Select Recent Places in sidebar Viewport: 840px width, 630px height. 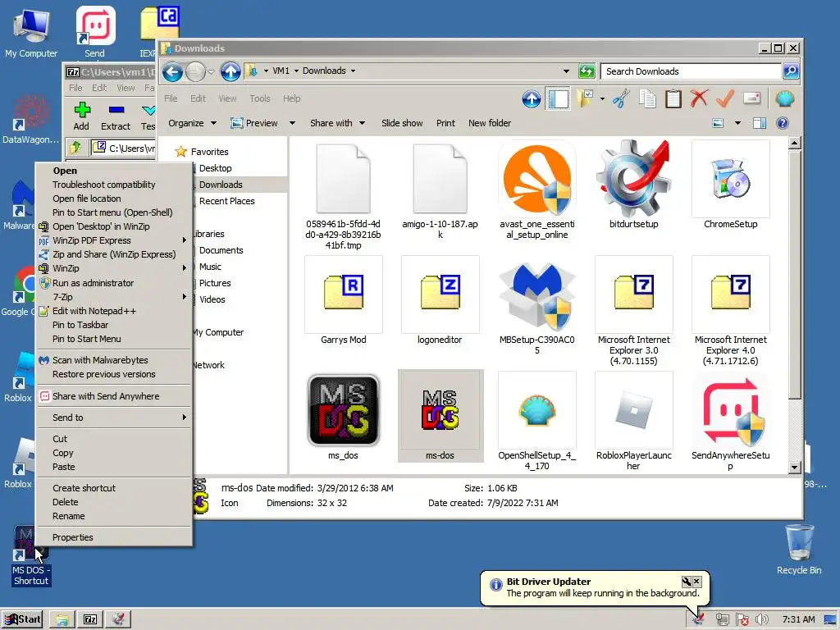(226, 201)
